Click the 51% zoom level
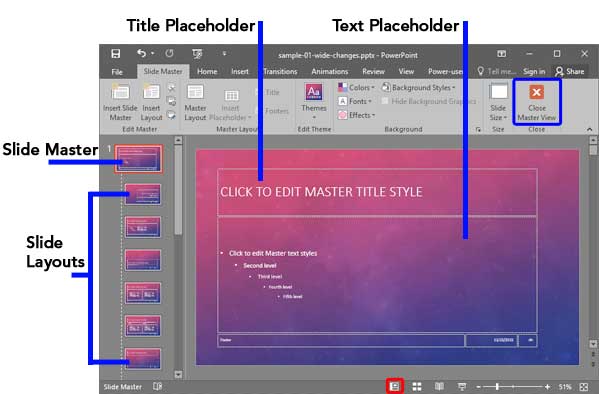Viewport: 599px width, 394px height. click(565, 387)
